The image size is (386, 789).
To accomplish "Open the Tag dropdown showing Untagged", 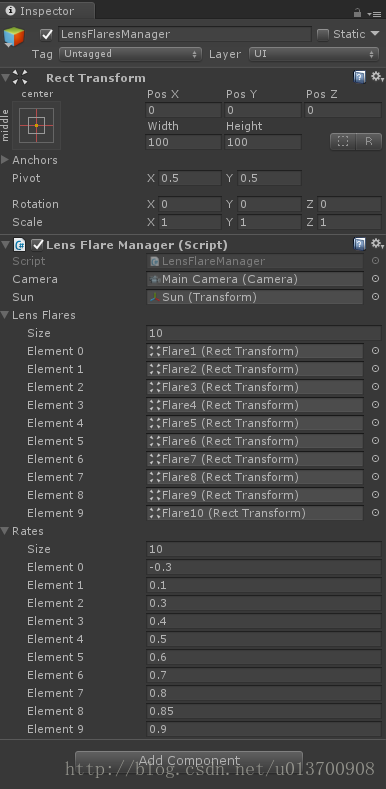I will (x=130, y=54).
